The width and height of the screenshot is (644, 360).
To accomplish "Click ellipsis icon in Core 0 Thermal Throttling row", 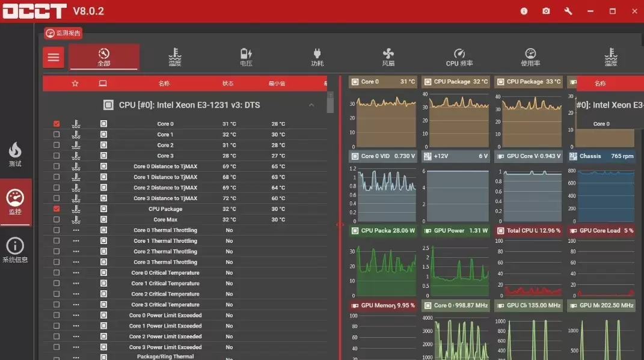I will [x=76, y=230].
